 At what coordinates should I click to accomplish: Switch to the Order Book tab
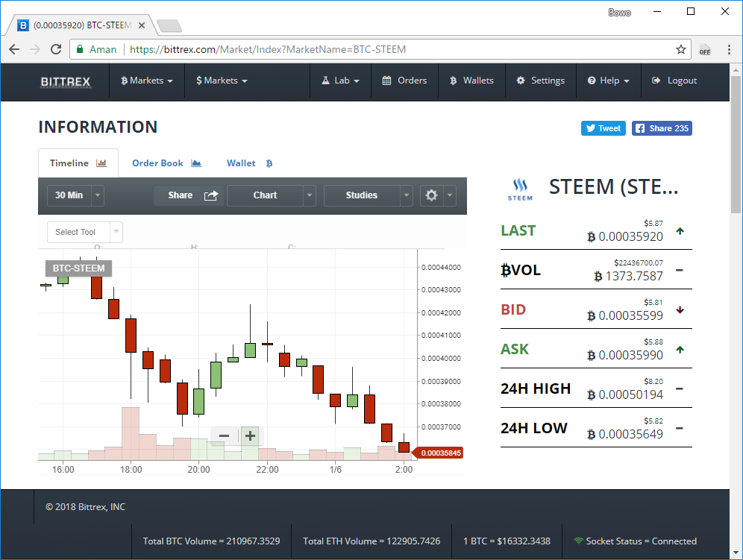point(166,163)
